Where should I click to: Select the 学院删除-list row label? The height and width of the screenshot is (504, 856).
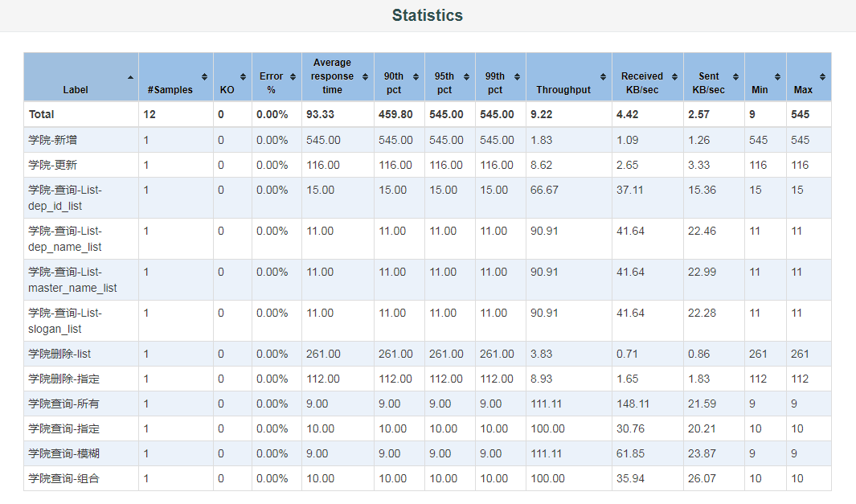[x=60, y=354]
